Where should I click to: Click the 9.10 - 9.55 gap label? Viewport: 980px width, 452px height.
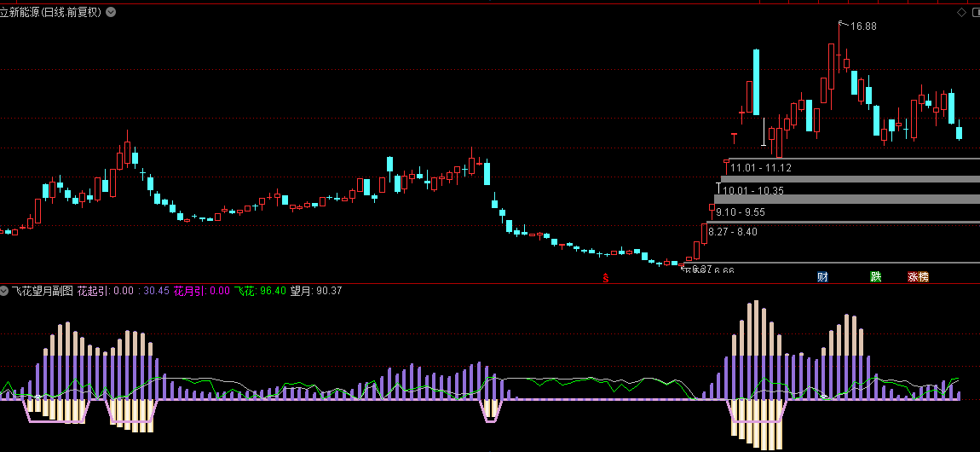[x=741, y=212]
